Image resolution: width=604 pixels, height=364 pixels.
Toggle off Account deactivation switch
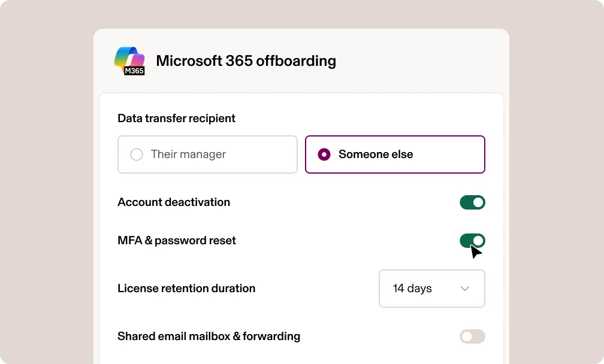pyautogui.click(x=472, y=202)
